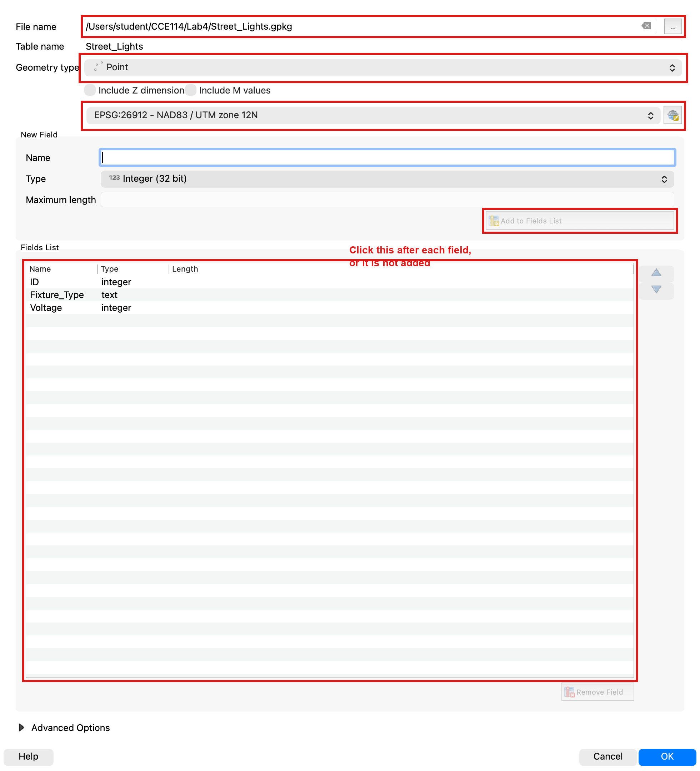
Task: Focus the new field Name input
Action: (x=387, y=157)
